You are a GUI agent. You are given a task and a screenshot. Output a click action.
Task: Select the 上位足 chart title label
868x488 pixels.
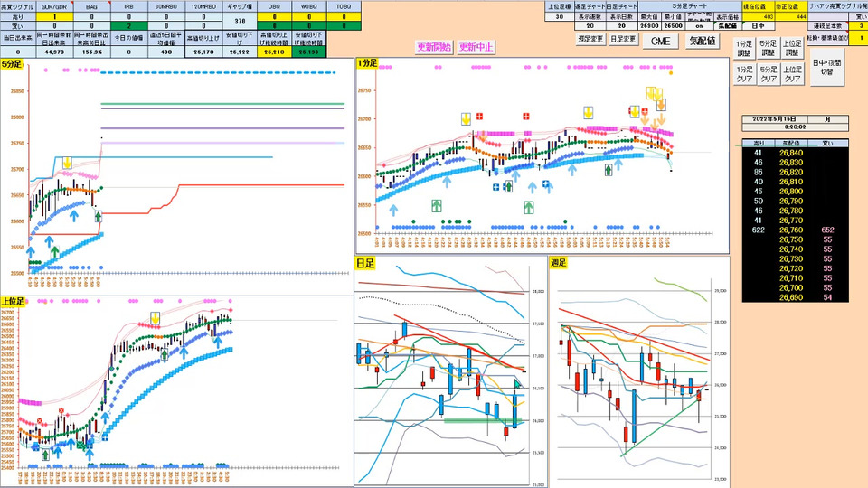point(13,301)
